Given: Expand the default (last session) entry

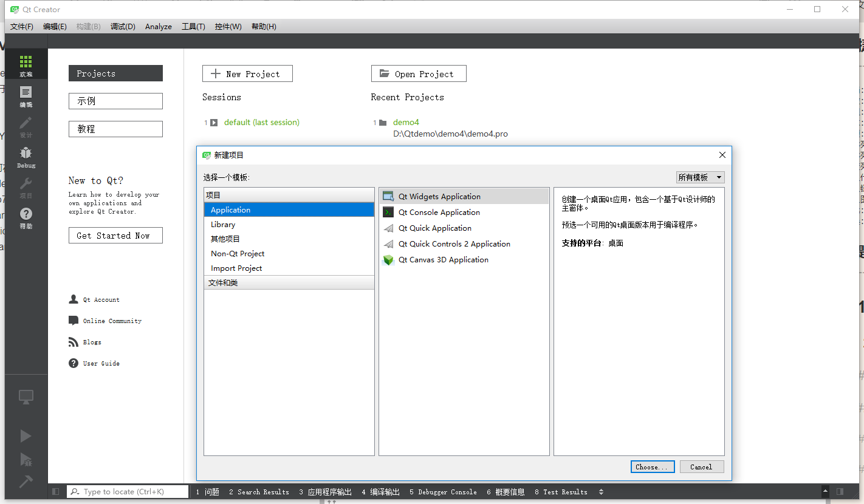Looking at the screenshot, I should click(x=214, y=122).
